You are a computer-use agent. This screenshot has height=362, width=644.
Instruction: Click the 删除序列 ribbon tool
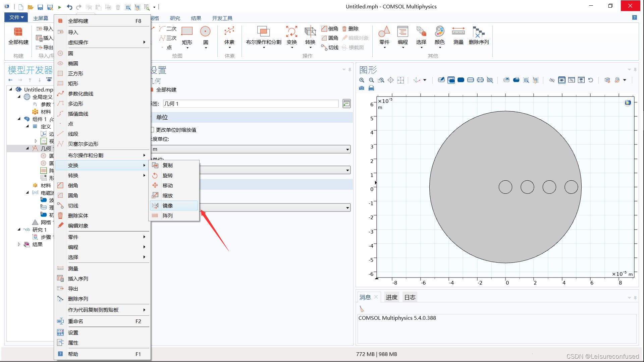pos(479,36)
